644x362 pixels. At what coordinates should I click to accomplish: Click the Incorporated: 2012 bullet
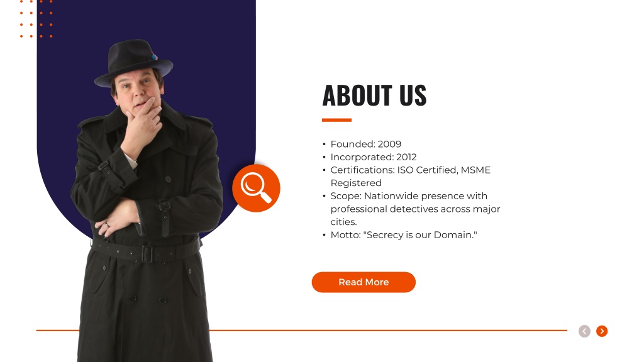pyautogui.click(x=374, y=157)
